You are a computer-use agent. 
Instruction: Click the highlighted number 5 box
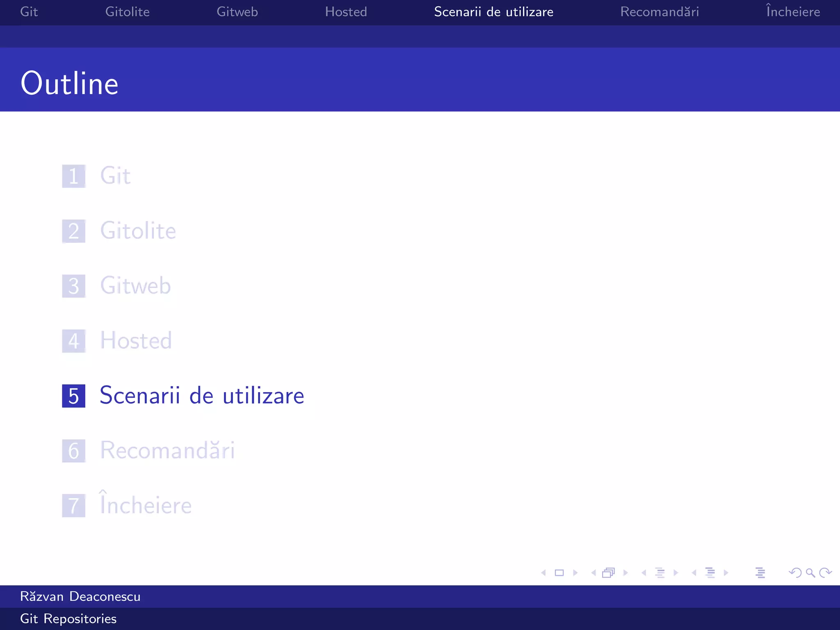click(x=74, y=396)
